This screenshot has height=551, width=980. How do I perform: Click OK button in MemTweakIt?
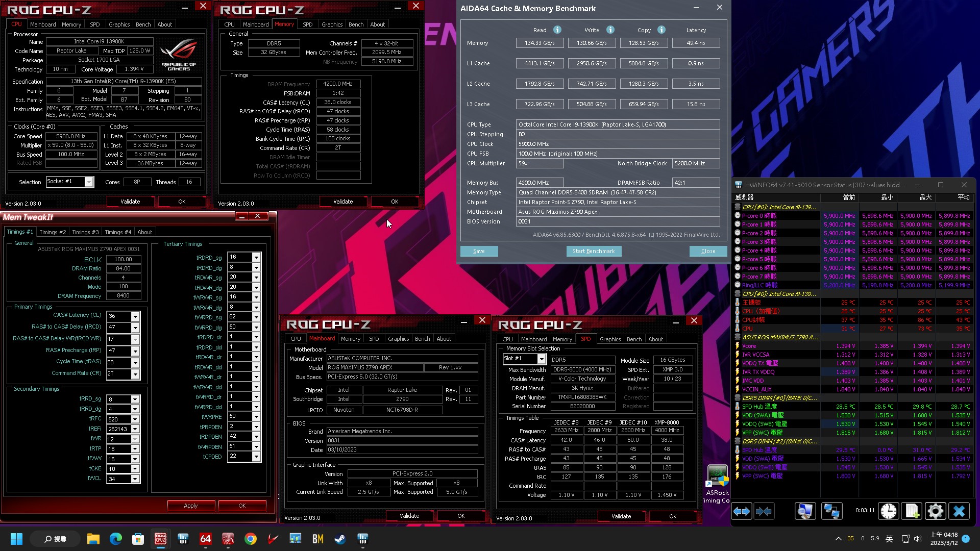[x=242, y=506]
